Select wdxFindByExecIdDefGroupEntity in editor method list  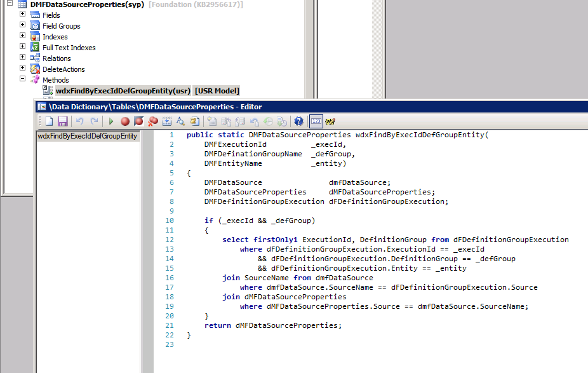pyautogui.click(x=88, y=136)
